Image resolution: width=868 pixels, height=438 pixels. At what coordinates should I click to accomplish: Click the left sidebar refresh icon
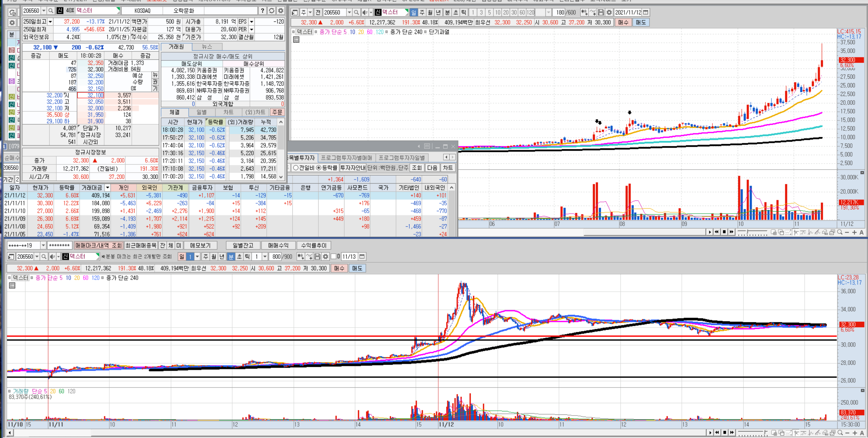[x=12, y=12]
